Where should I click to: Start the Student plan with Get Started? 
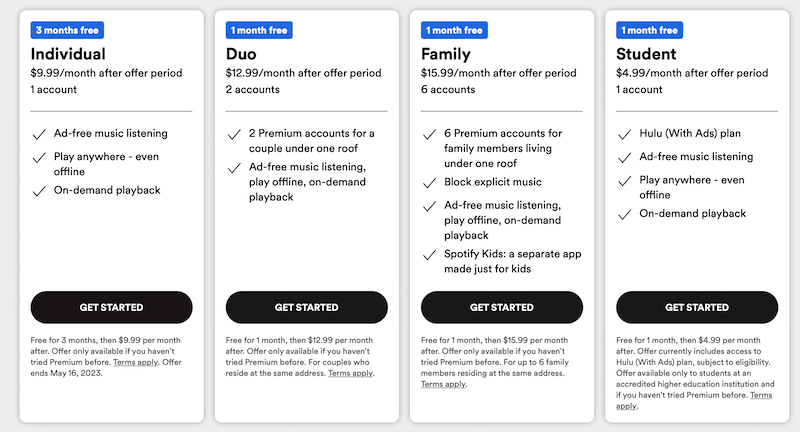(696, 307)
